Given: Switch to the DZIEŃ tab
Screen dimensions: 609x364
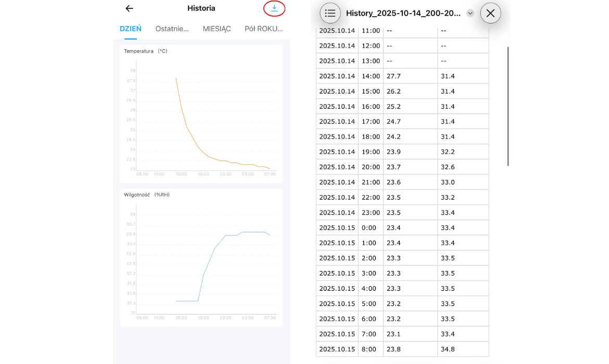Looking at the screenshot, I should click(x=131, y=29).
